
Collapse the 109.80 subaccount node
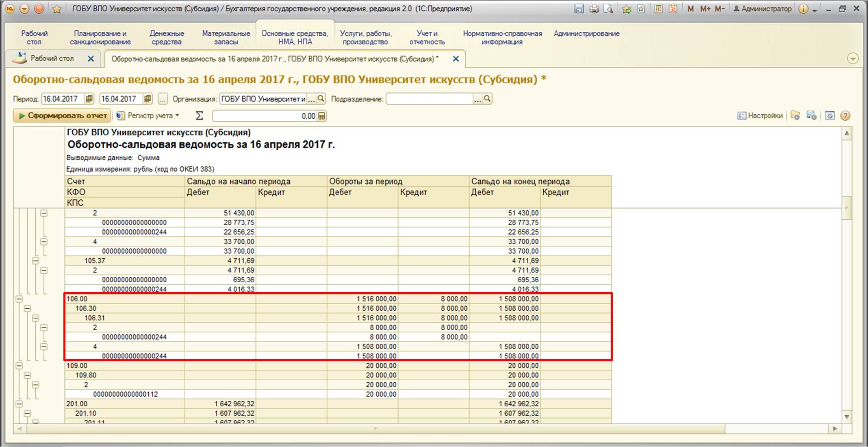click(x=27, y=375)
